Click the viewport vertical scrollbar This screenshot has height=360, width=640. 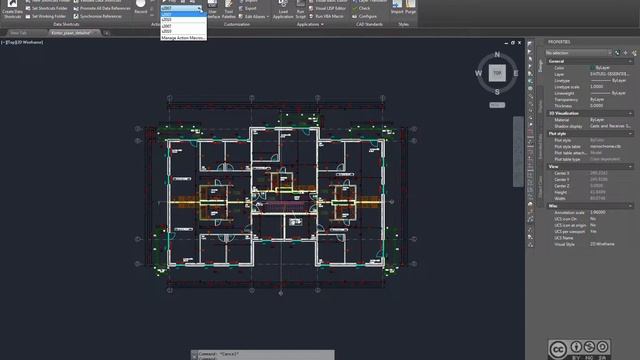point(518,152)
